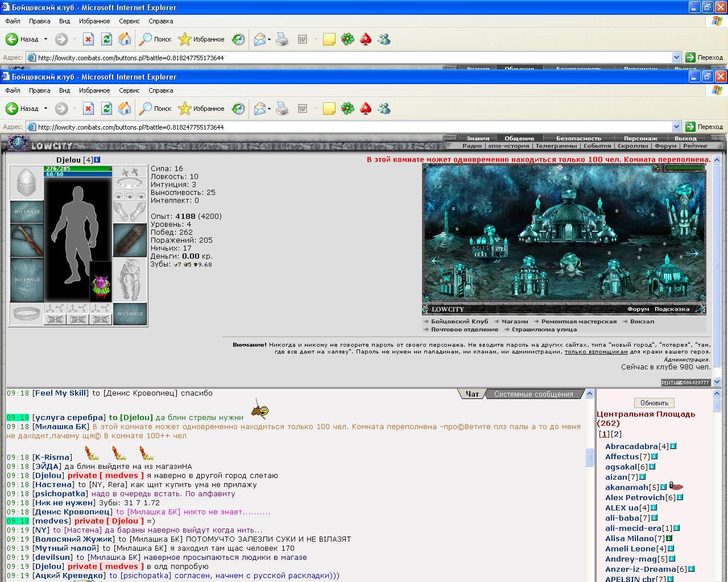Switch to Системные сообщения tab

pyautogui.click(x=533, y=394)
